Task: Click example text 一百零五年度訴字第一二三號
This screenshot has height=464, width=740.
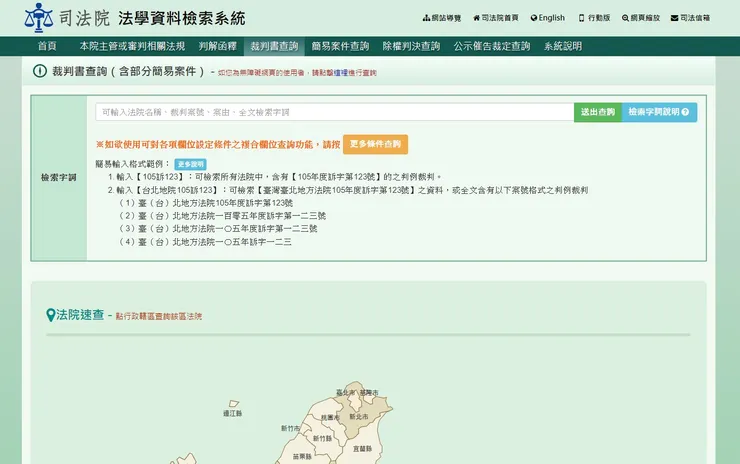Action: click(271, 216)
